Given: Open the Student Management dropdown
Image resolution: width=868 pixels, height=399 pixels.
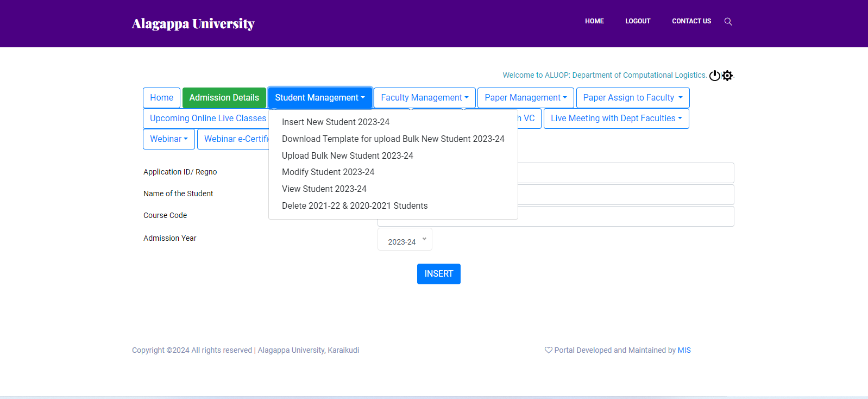Looking at the screenshot, I should [320, 98].
